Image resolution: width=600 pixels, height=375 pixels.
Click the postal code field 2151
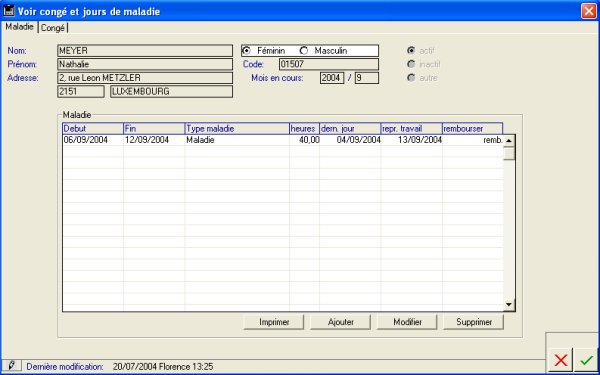click(81, 92)
